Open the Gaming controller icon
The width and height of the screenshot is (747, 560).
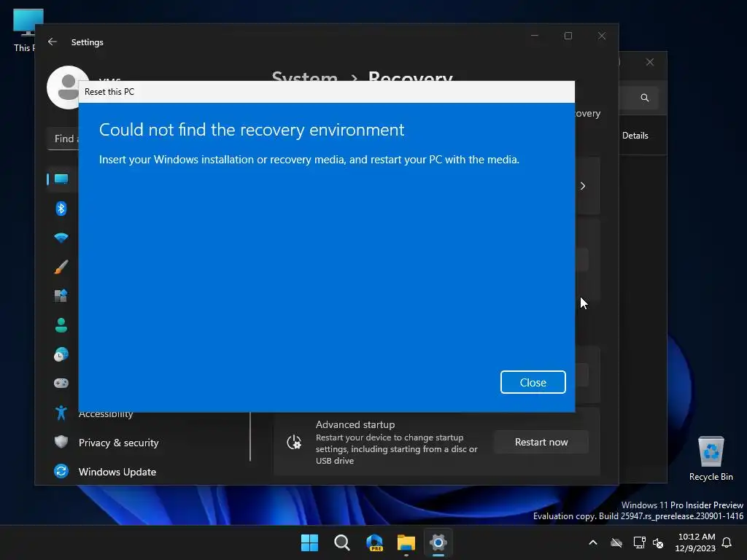61,384
